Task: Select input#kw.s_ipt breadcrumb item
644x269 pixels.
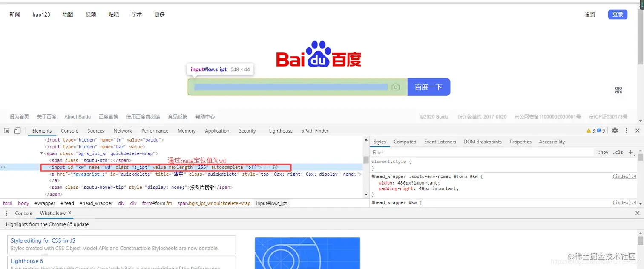Action: pos(272,203)
